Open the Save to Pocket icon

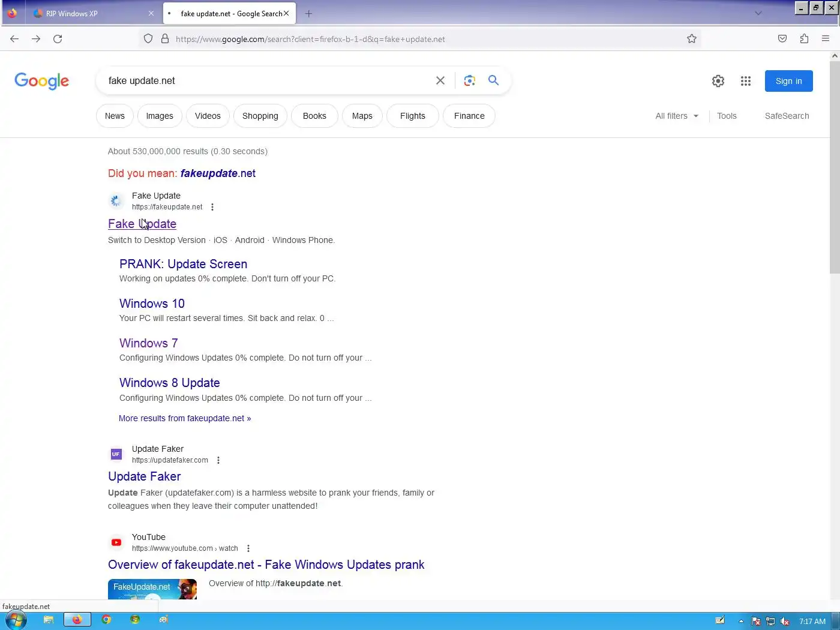click(782, 39)
